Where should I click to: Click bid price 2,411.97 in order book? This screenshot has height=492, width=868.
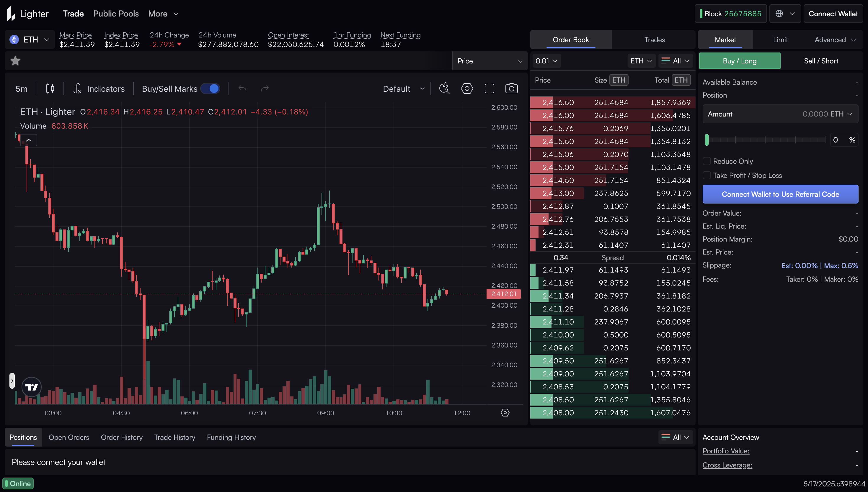tap(558, 270)
